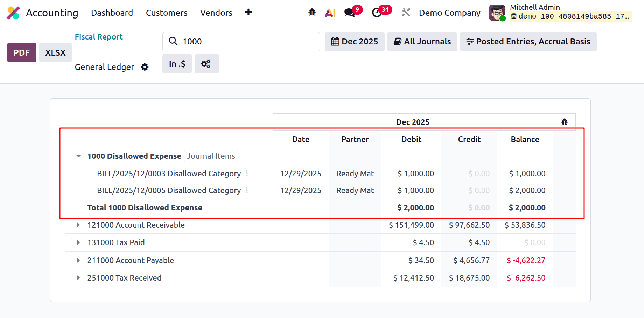The height and width of the screenshot is (318, 644).
Task: Click the bug icon in the report header
Action: coord(564,122)
